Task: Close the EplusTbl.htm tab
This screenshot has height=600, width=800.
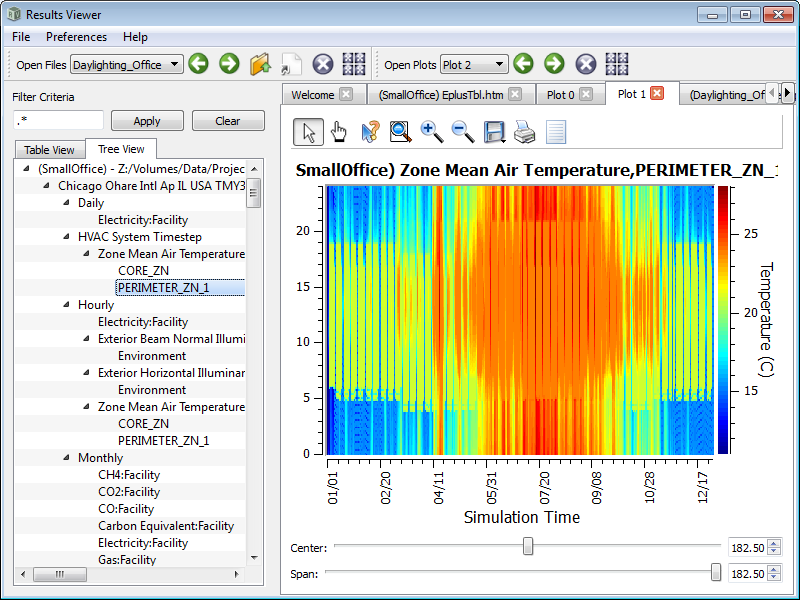Action: coord(515,94)
